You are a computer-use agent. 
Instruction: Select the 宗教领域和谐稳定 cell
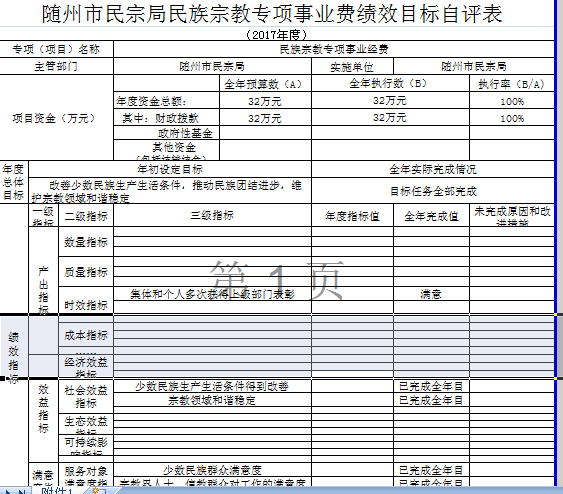pos(212,400)
